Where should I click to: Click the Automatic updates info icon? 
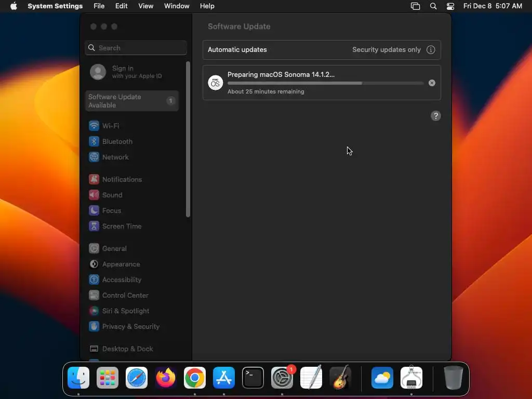[x=431, y=50]
